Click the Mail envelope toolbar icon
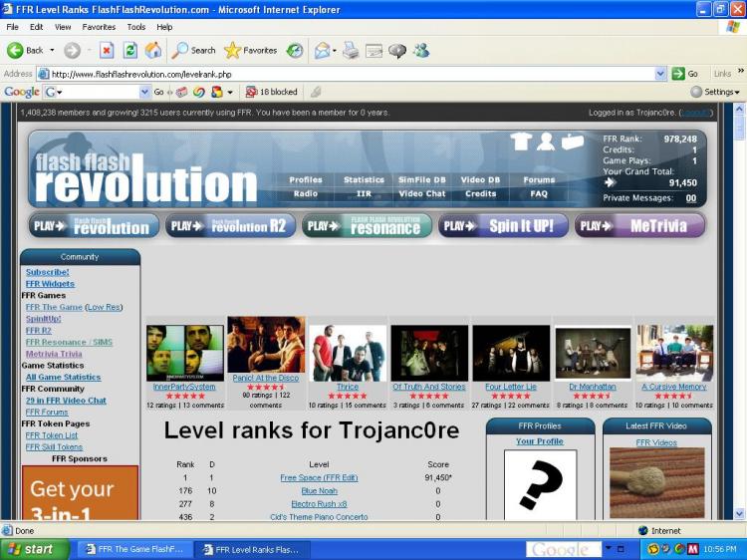The image size is (747, 560). tap(323, 50)
